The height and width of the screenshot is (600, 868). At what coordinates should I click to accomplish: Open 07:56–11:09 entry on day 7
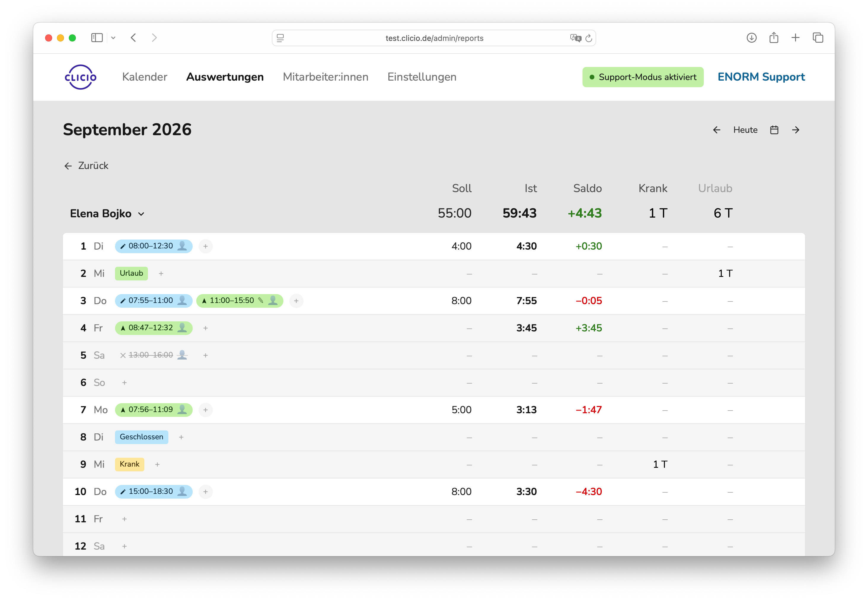(x=154, y=410)
